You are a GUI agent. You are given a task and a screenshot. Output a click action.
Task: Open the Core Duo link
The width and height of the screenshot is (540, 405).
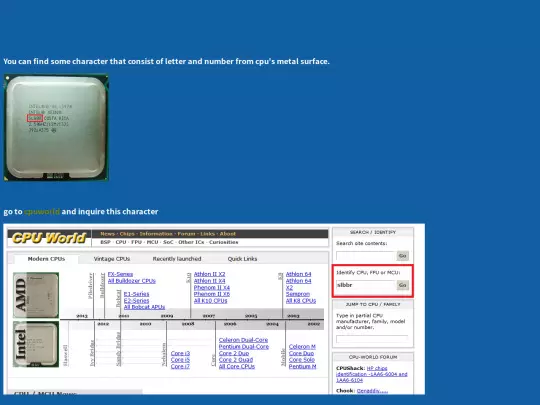(x=301, y=353)
